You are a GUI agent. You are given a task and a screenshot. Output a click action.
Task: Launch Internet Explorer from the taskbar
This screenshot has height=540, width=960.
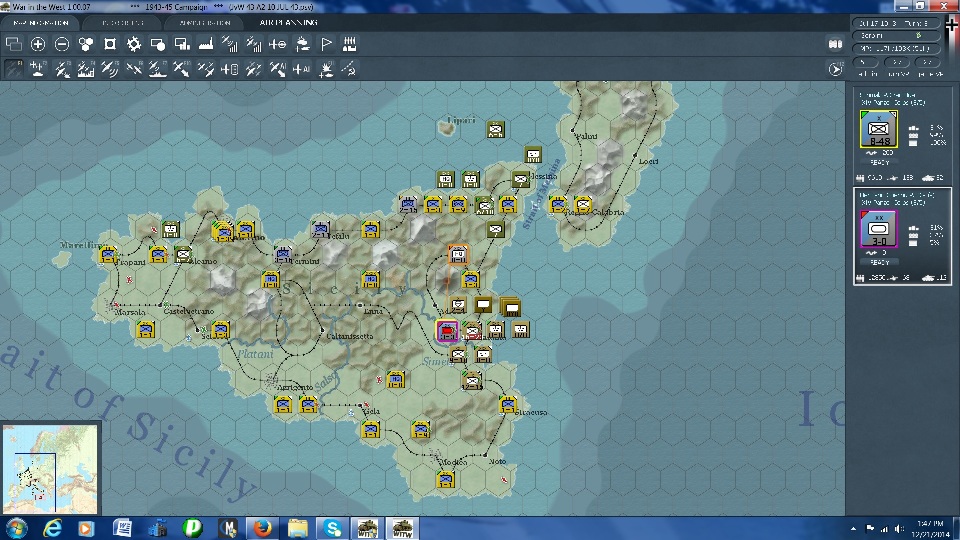coord(53,528)
